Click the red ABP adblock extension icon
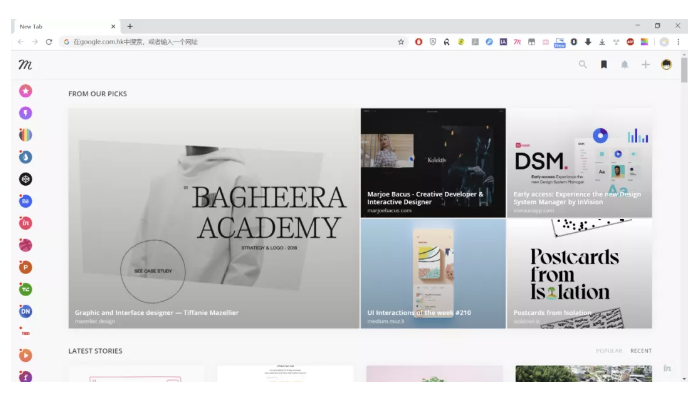The width and height of the screenshot is (696, 396). [630, 42]
